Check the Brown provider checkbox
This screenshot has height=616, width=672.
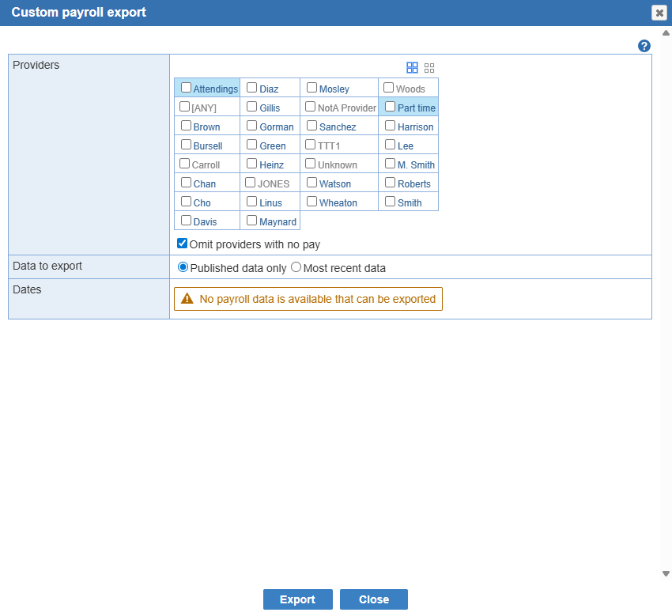(186, 126)
